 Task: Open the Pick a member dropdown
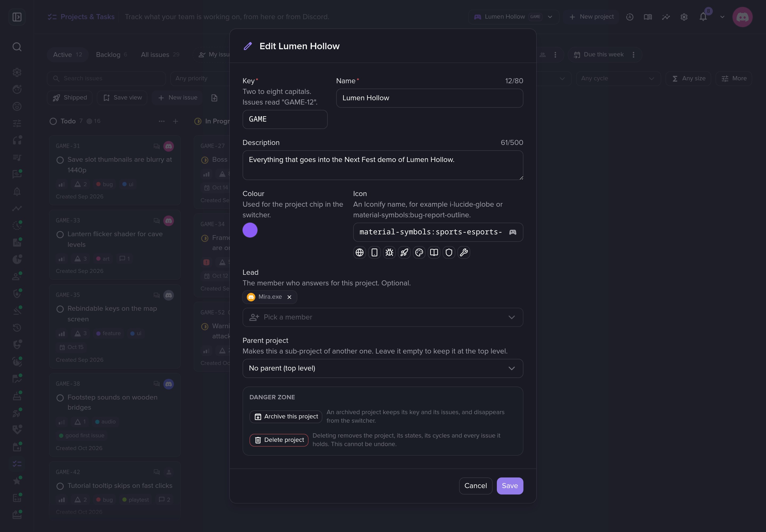pyautogui.click(x=383, y=317)
